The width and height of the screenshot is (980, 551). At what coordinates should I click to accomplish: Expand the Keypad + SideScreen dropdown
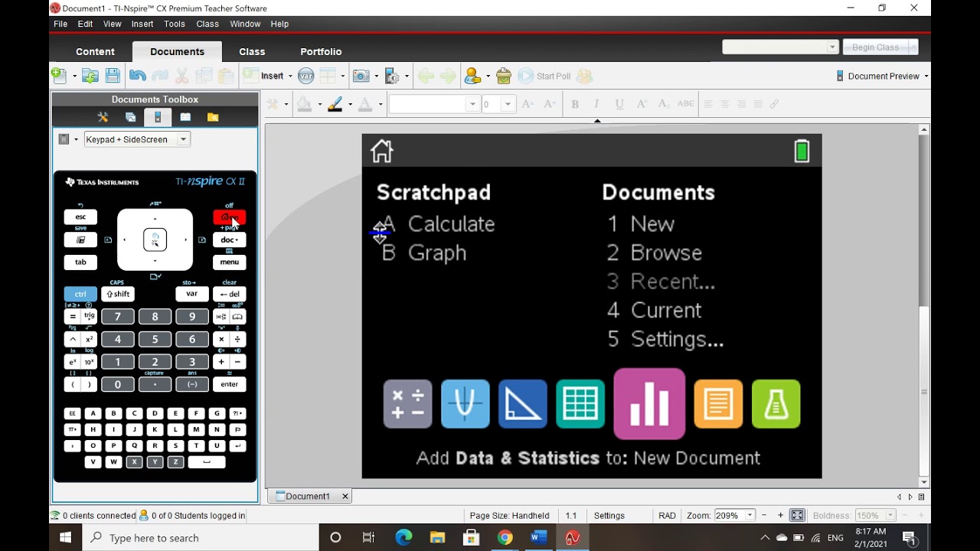(x=183, y=139)
